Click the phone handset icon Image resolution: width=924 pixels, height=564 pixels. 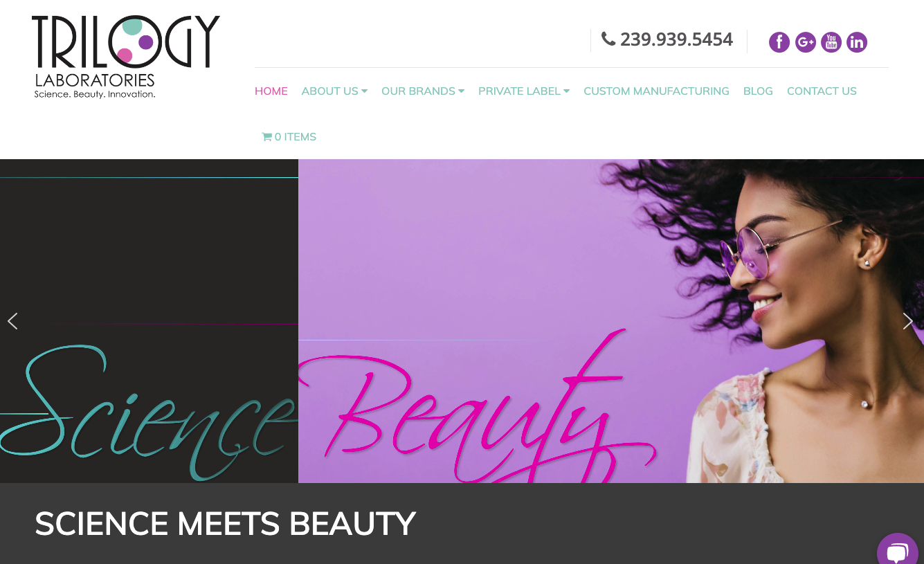608,39
